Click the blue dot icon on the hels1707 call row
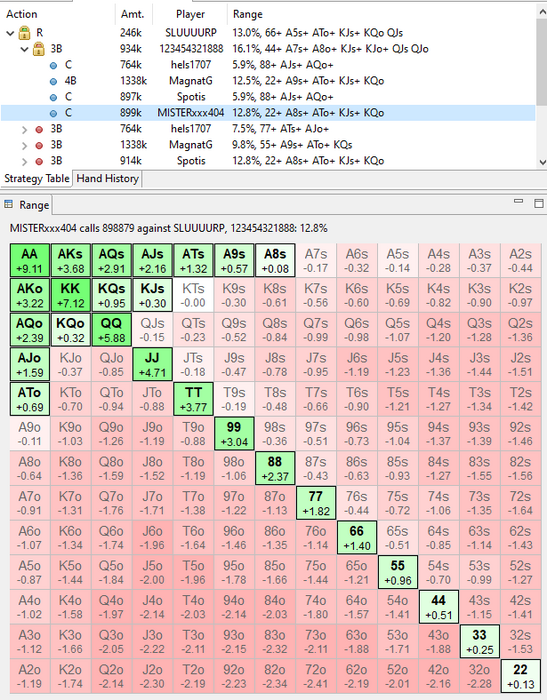The width and height of the screenshot is (547, 700). tap(54, 65)
